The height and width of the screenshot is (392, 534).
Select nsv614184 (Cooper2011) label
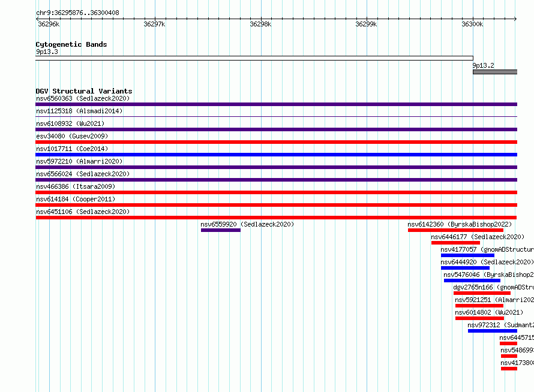pyautogui.click(x=76, y=199)
